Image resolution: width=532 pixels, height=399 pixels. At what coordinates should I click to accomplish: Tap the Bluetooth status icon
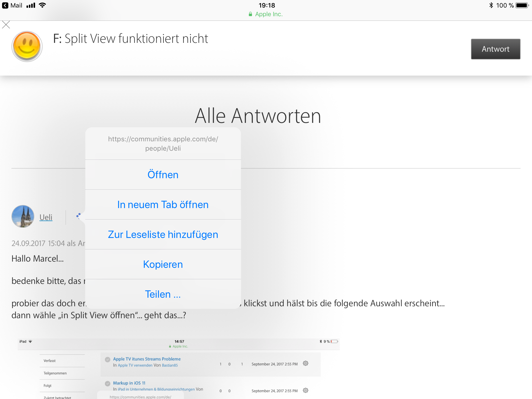click(491, 5)
